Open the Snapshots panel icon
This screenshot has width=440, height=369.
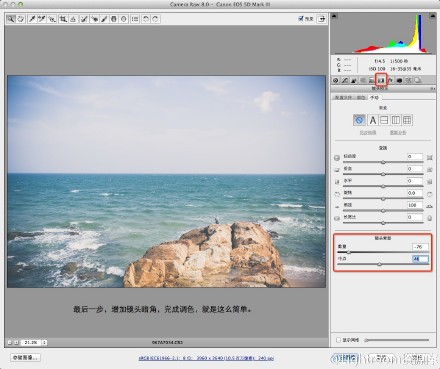click(417, 80)
